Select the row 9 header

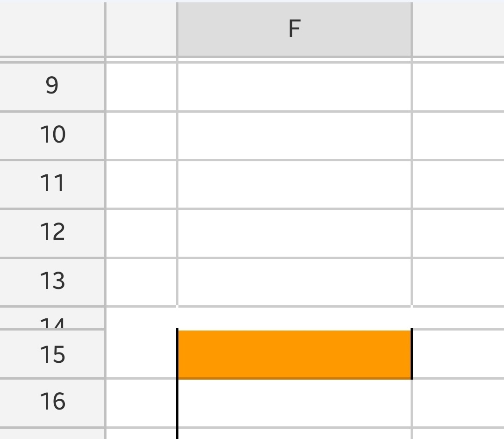(52, 87)
